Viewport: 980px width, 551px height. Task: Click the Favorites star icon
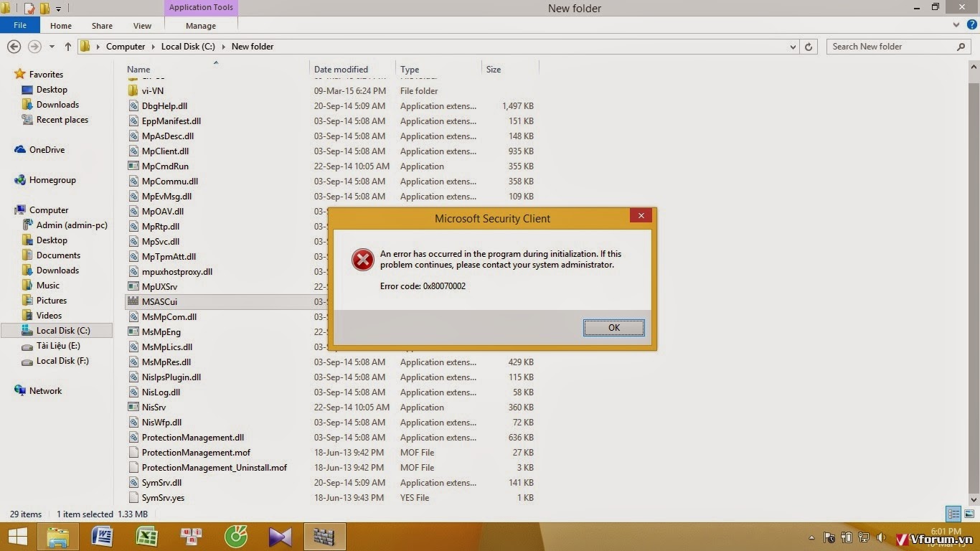pos(20,74)
